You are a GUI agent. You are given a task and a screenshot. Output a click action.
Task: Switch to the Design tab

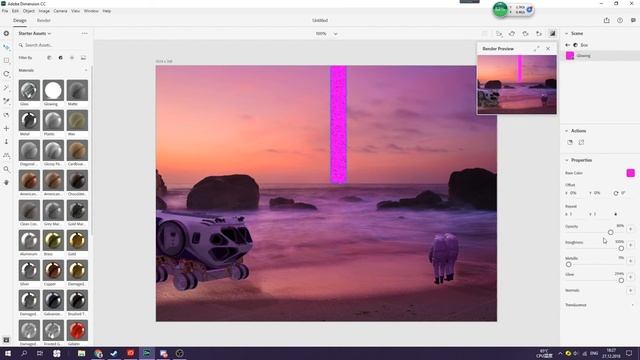[20, 20]
